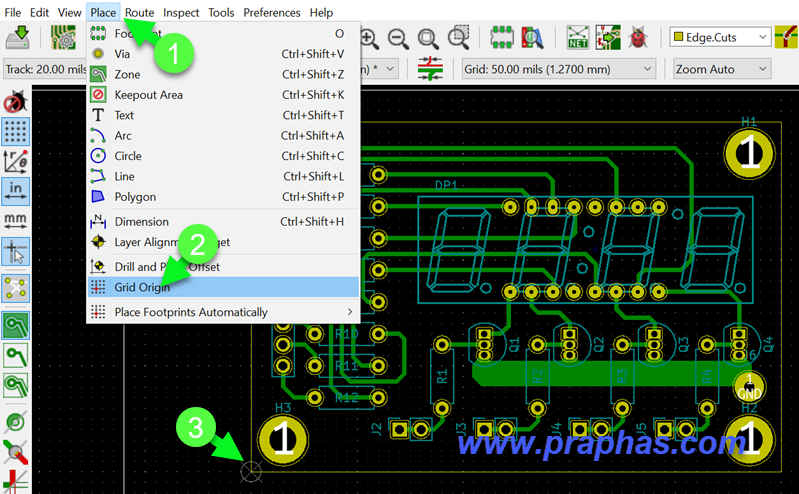Screen dimensions: 799x494
Task: Click the Edge.Cuts yellow color swatch
Action: [678, 37]
